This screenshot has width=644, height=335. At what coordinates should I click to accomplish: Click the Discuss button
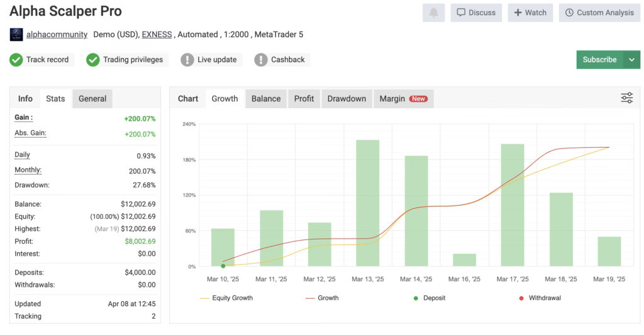pos(476,13)
